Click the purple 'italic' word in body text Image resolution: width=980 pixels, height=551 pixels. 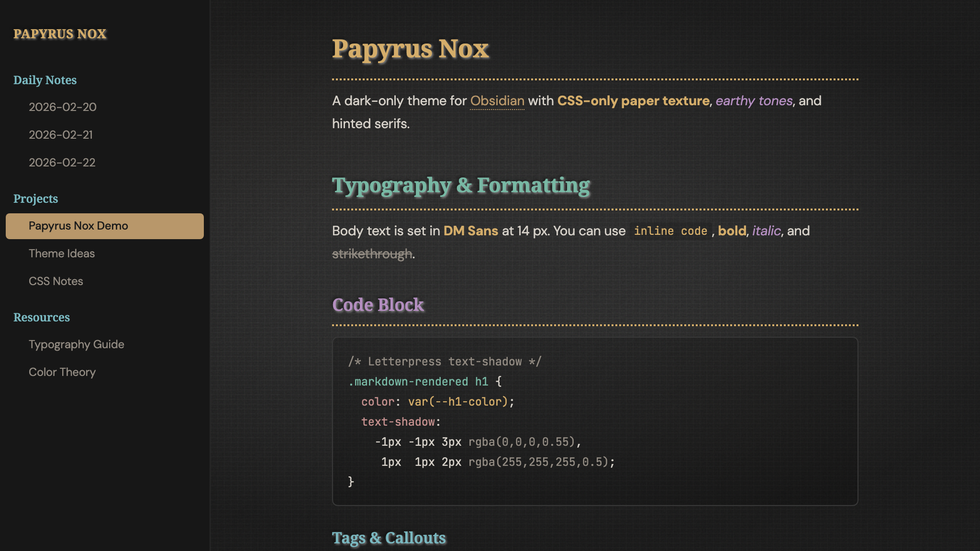click(x=766, y=231)
